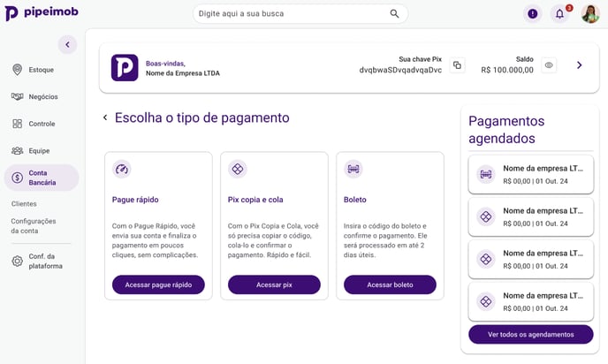This screenshot has width=608, height=364.
Task: Click the search magnifier icon
Action: [394, 13]
